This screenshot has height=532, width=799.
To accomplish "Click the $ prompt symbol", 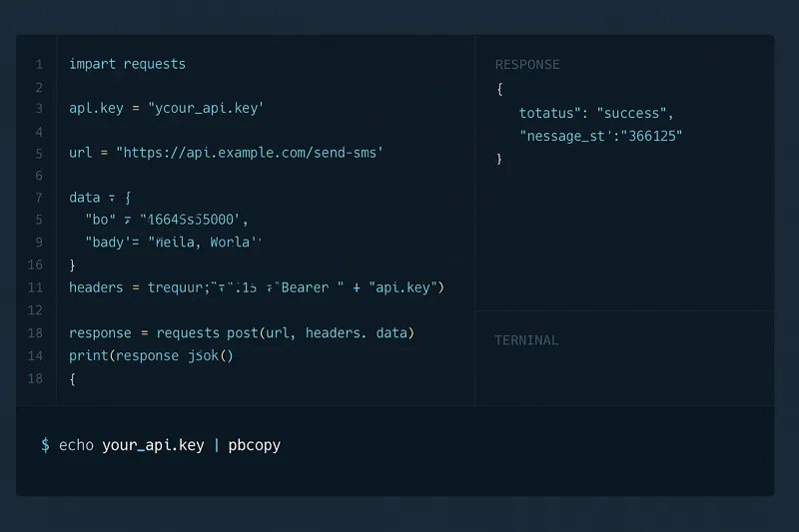I will coord(45,445).
